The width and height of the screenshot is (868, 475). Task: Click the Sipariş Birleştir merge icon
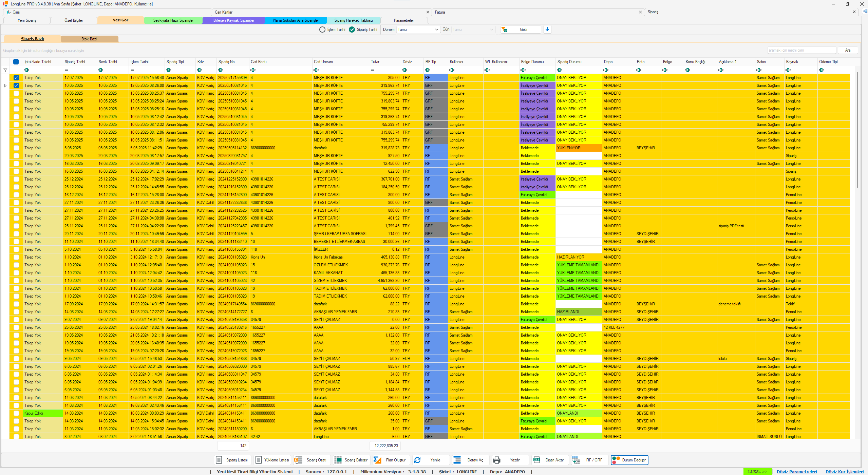click(x=338, y=460)
